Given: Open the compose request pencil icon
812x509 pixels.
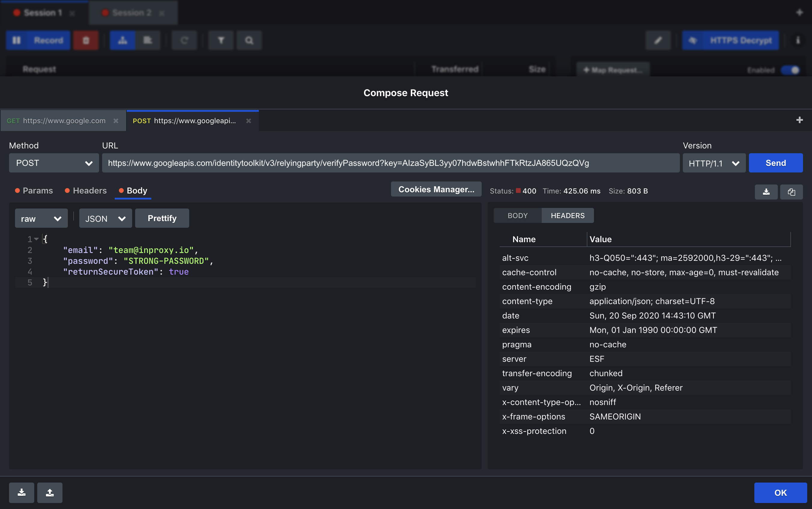Looking at the screenshot, I should point(658,40).
